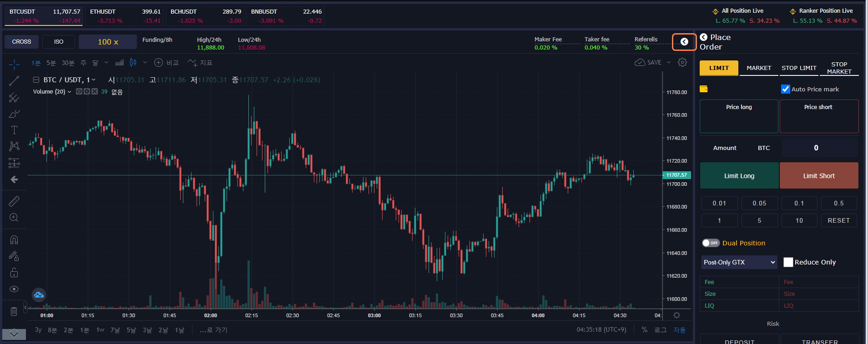868x344 pixels.
Task: Uncheck the Auto Price mark checkbox
Action: (x=785, y=89)
